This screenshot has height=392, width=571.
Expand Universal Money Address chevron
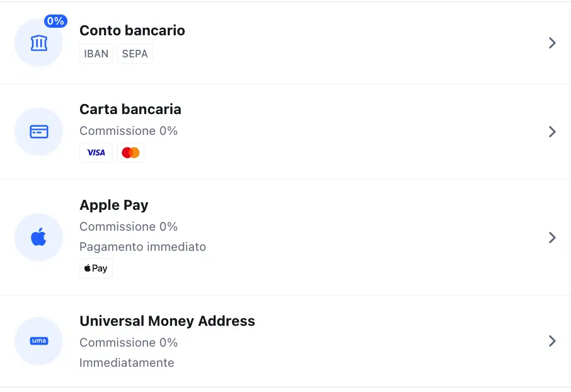(x=552, y=341)
